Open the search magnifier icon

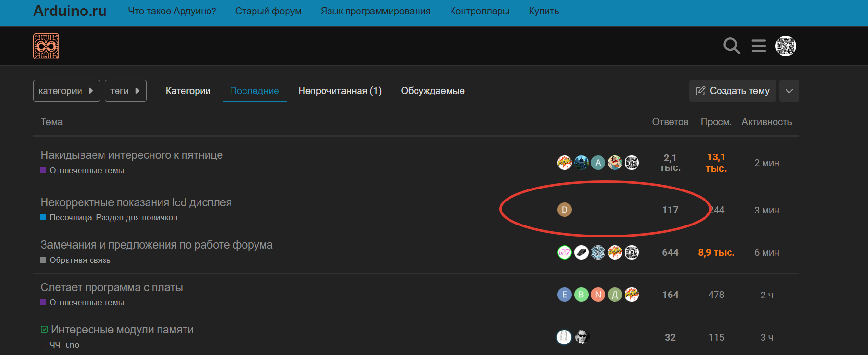(731, 46)
